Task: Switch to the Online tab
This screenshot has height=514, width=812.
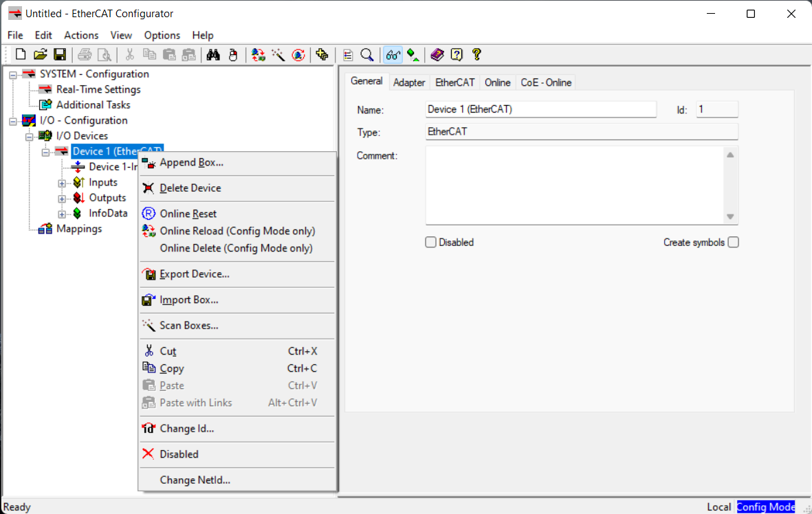Action: coord(497,82)
